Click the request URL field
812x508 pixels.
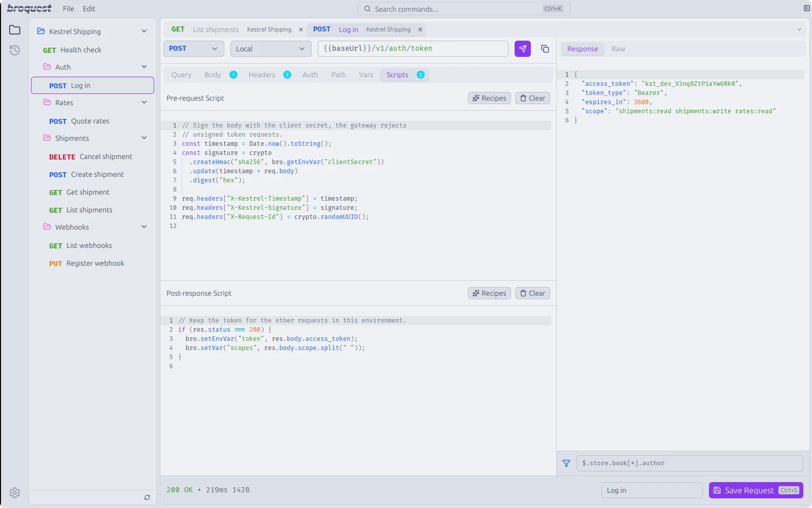[x=413, y=49]
